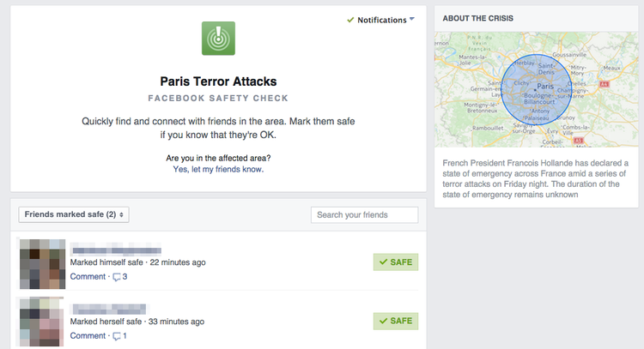
Task: Expand the Friends marked safe (2) dropdown
Action: pyautogui.click(x=74, y=214)
